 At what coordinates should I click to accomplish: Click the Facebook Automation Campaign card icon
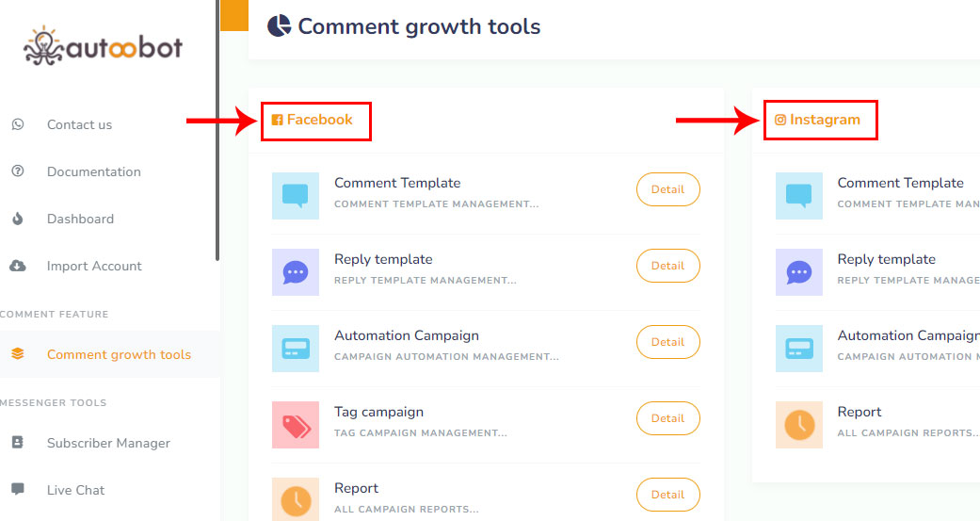click(x=296, y=349)
